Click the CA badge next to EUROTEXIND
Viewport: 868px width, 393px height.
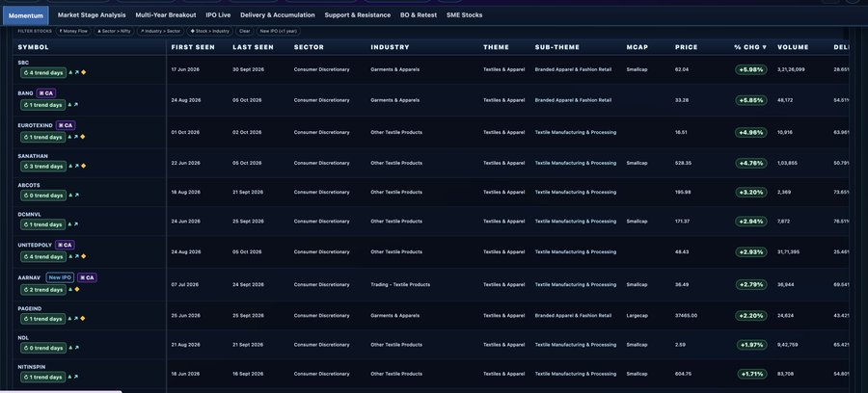point(66,125)
